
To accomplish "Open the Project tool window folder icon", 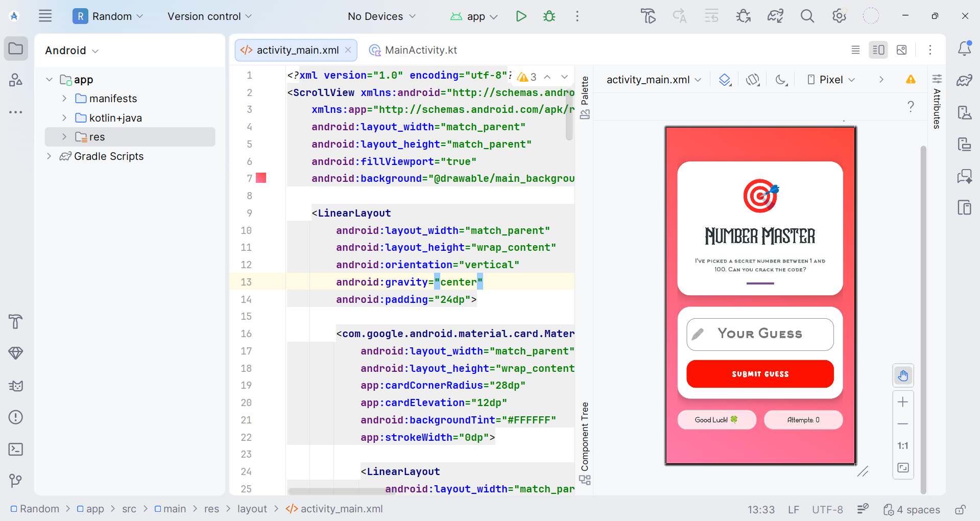I will (16, 49).
